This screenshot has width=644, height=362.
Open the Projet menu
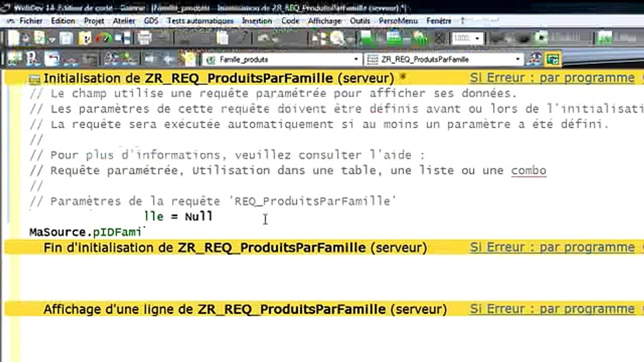pos(94,21)
